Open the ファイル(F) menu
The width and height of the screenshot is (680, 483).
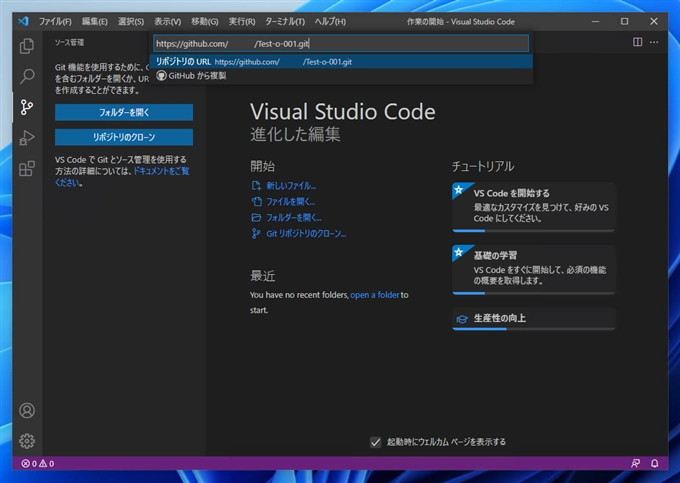55,21
